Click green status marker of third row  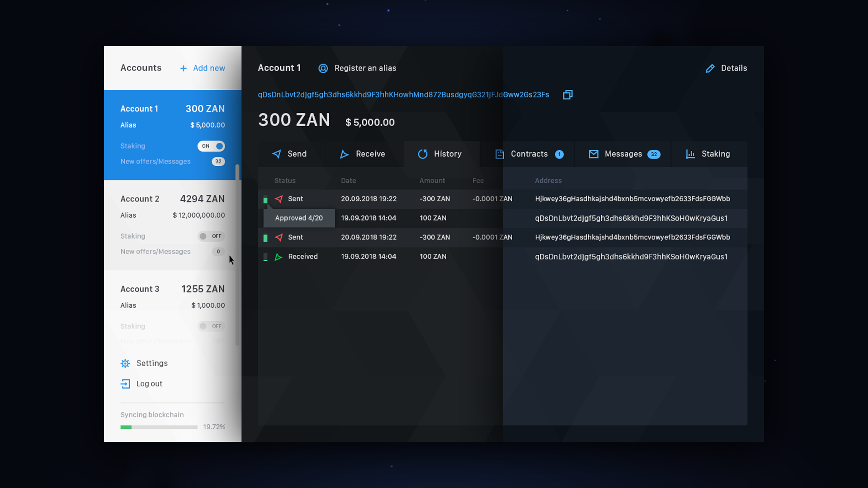coord(265,238)
